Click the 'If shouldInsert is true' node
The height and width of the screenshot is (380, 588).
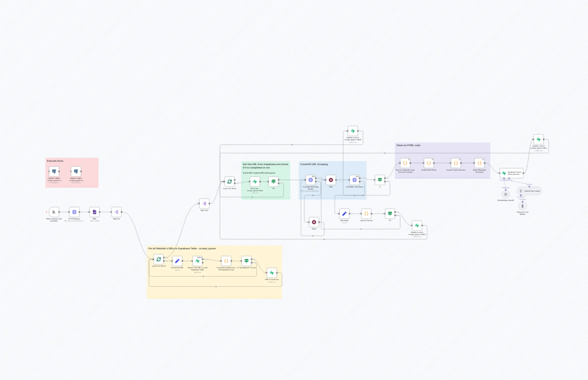coord(246,261)
